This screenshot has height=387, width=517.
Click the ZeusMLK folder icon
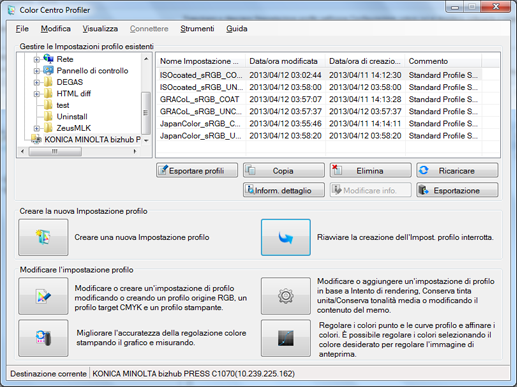click(49, 128)
